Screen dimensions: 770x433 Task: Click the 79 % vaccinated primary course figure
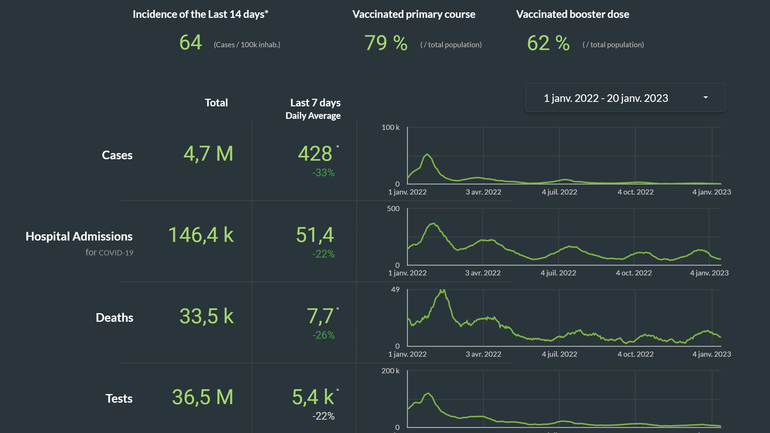click(x=386, y=43)
